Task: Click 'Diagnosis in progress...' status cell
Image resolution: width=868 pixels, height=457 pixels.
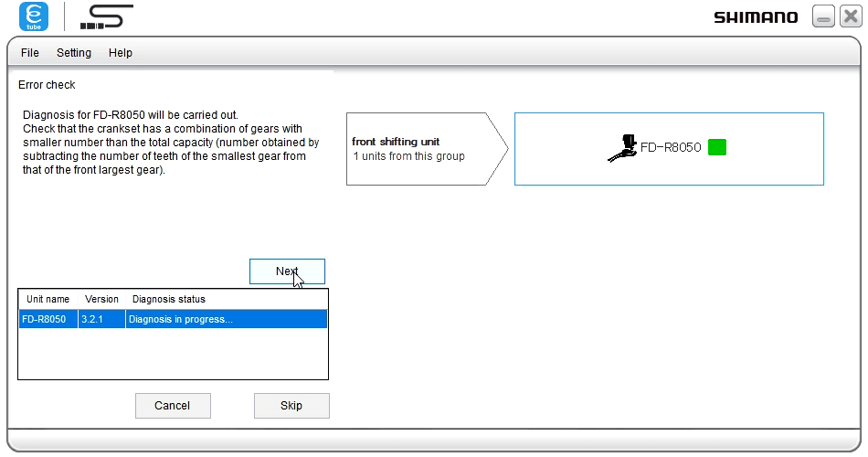Action: [227, 319]
